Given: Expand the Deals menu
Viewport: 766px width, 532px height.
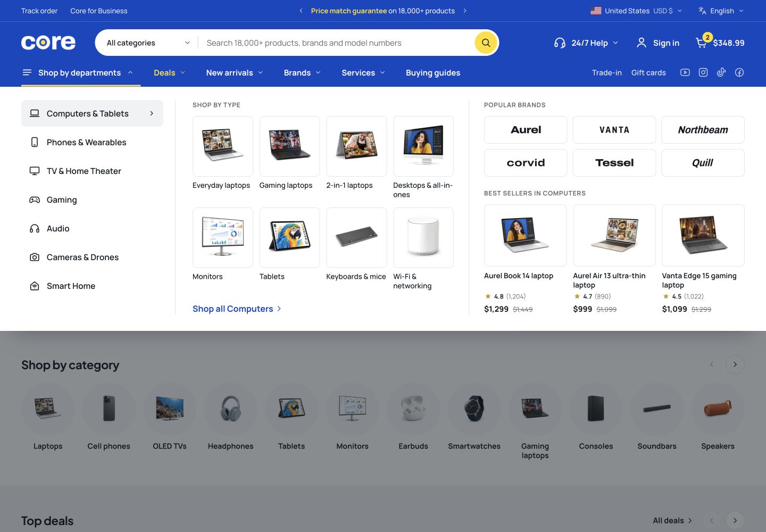Looking at the screenshot, I should click(x=170, y=73).
